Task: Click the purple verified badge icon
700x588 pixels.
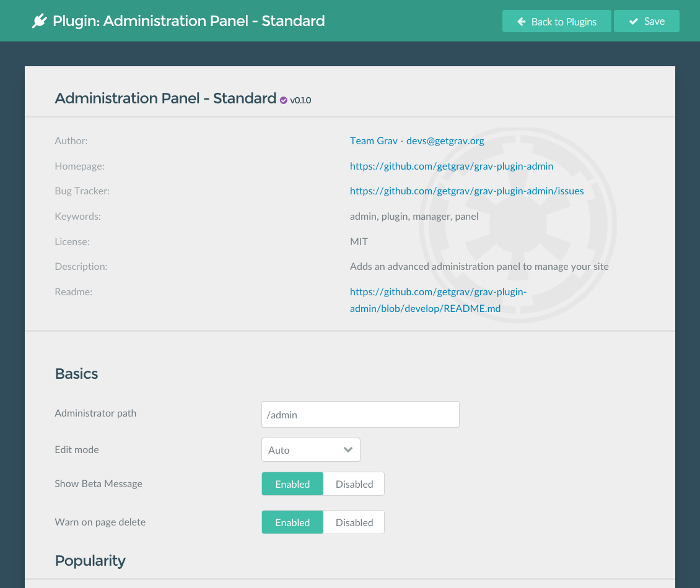Action: coord(284,100)
